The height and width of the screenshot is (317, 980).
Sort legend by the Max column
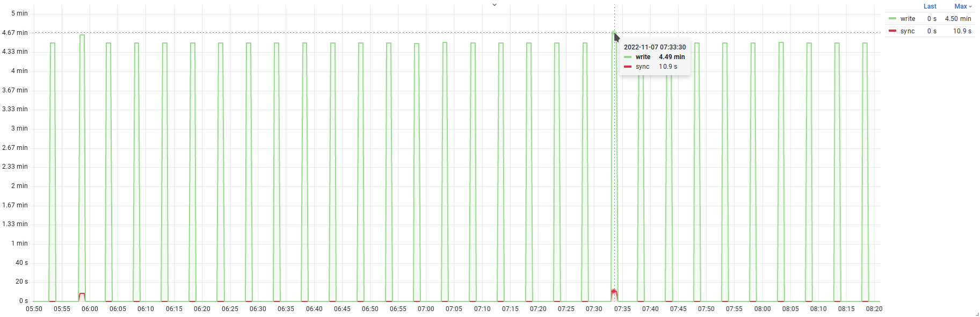click(963, 6)
